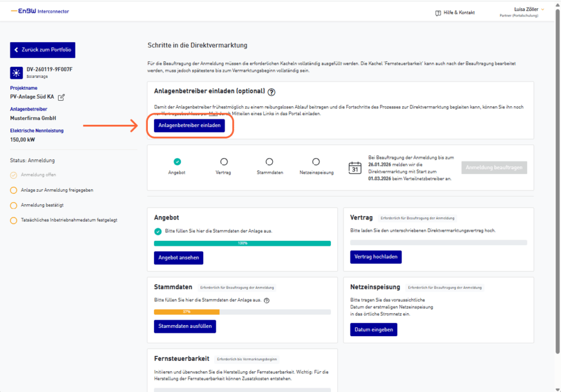Select the Vertrag step circle
Viewport: 561px width, 392px height.
[x=224, y=162]
